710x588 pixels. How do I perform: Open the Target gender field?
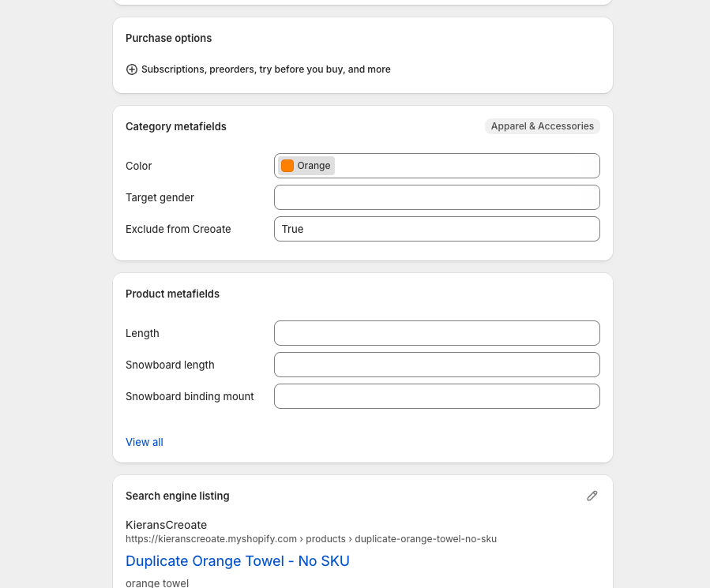point(437,197)
